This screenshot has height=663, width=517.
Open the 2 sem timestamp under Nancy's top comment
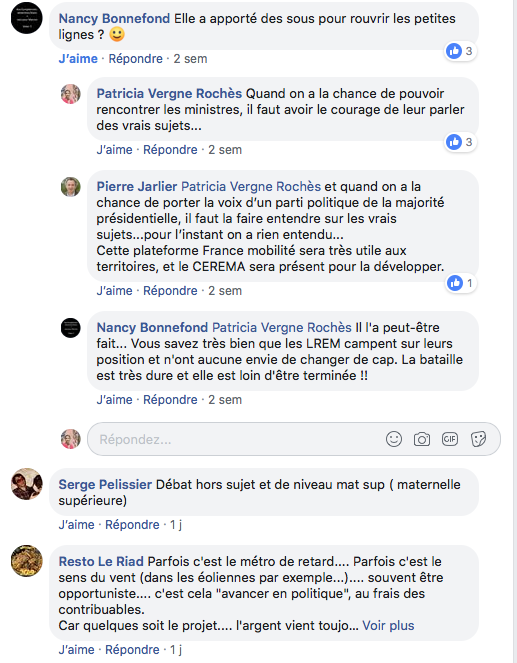pos(190,59)
